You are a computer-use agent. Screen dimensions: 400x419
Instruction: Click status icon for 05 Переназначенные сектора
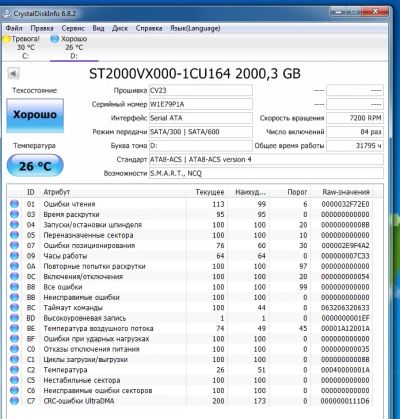pyautogui.click(x=14, y=235)
